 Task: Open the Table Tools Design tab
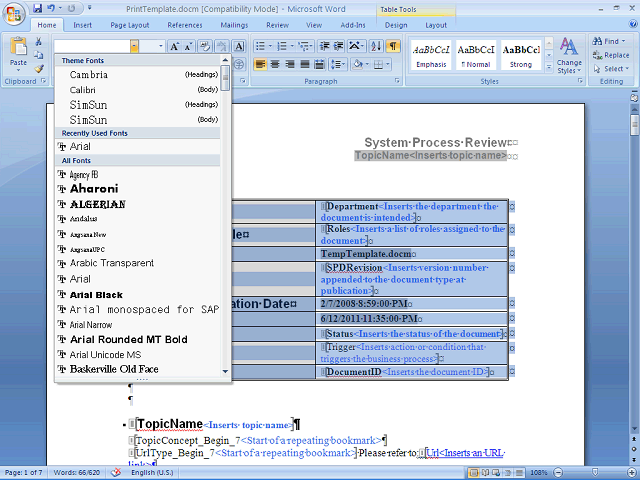tap(396, 25)
